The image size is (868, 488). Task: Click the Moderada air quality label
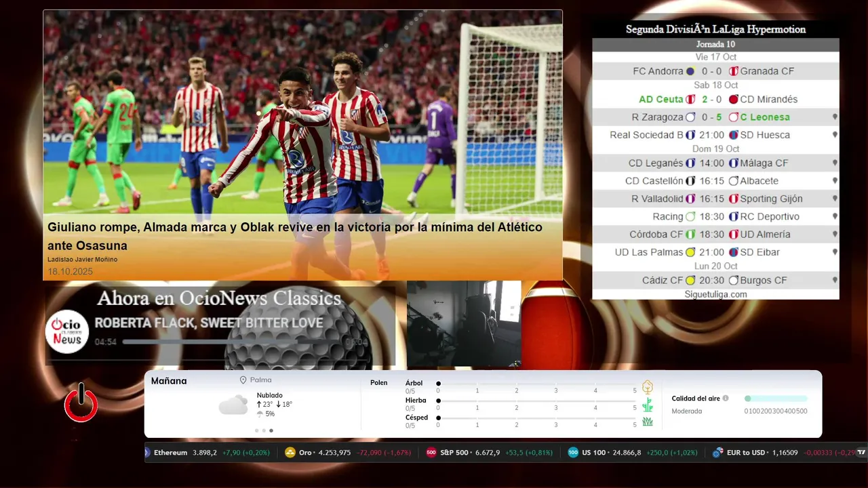point(687,411)
